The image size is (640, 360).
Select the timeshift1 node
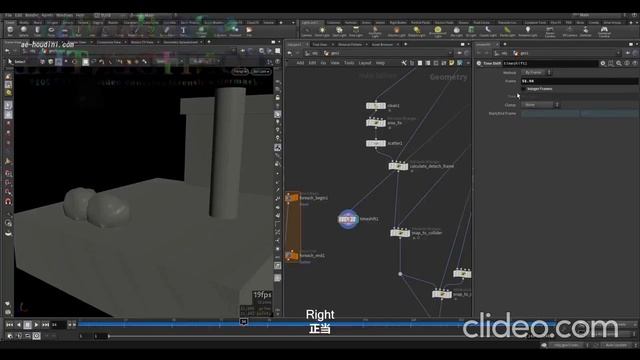point(348,219)
